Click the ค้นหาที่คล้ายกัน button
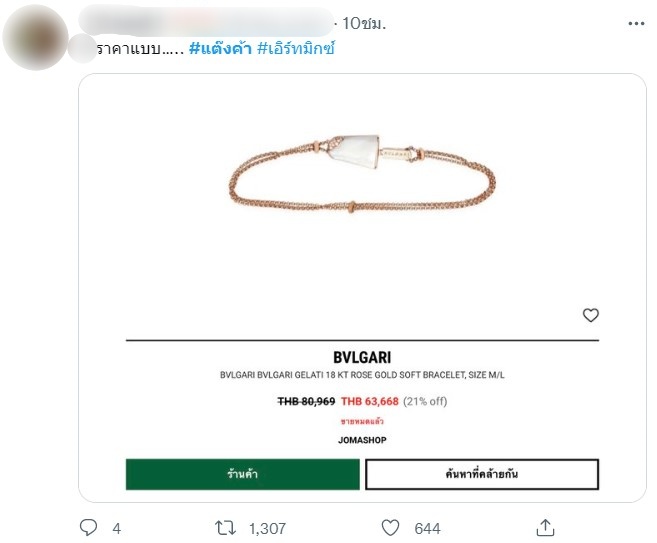This screenshot has width=657, height=543. [482, 474]
